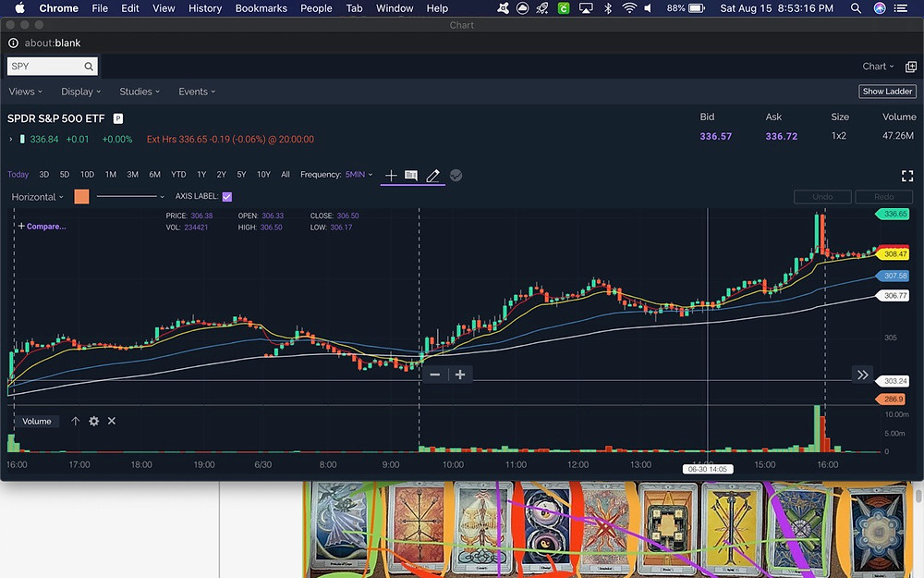
Task: Open Siri from the menu bar
Action: point(880,8)
